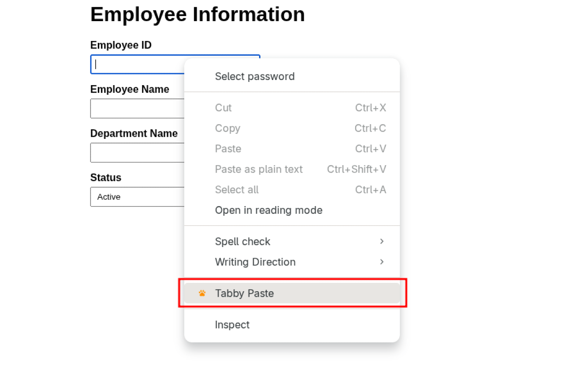
Task: Choose Copy from the context menu
Action: pos(228,128)
